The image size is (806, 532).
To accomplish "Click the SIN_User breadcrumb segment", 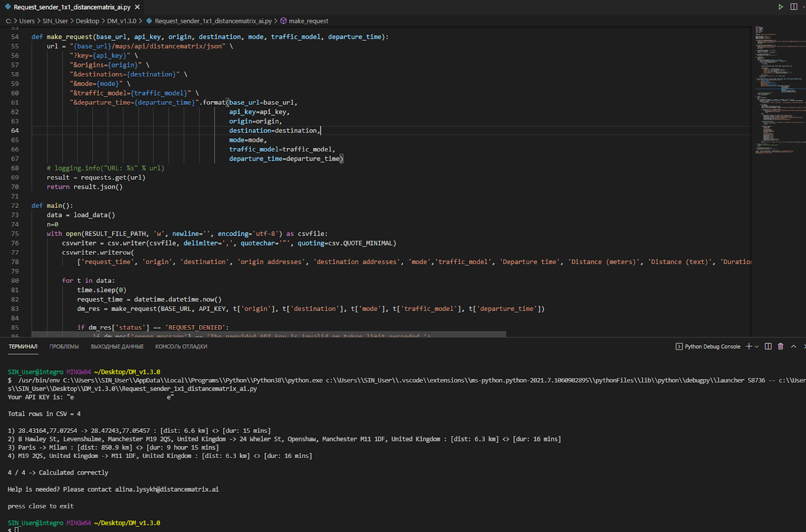I will (55, 21).
